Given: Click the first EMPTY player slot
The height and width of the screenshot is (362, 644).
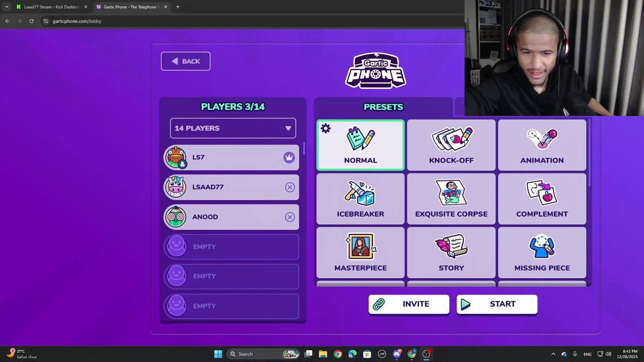Looking at the screenshot, I should point(231,247).
